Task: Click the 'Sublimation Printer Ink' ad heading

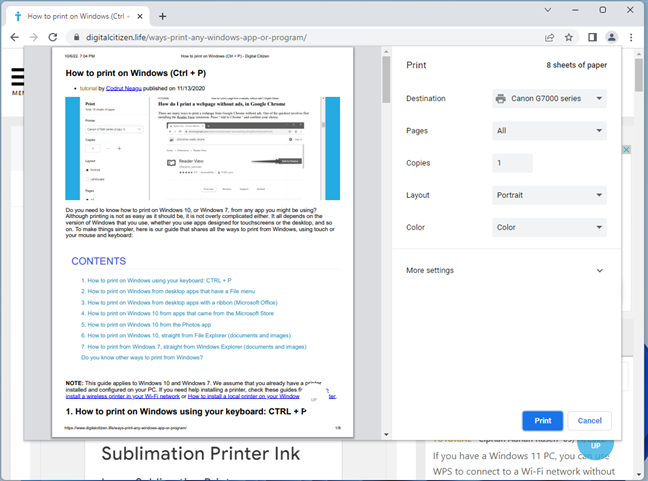Action: click(200, 454)
